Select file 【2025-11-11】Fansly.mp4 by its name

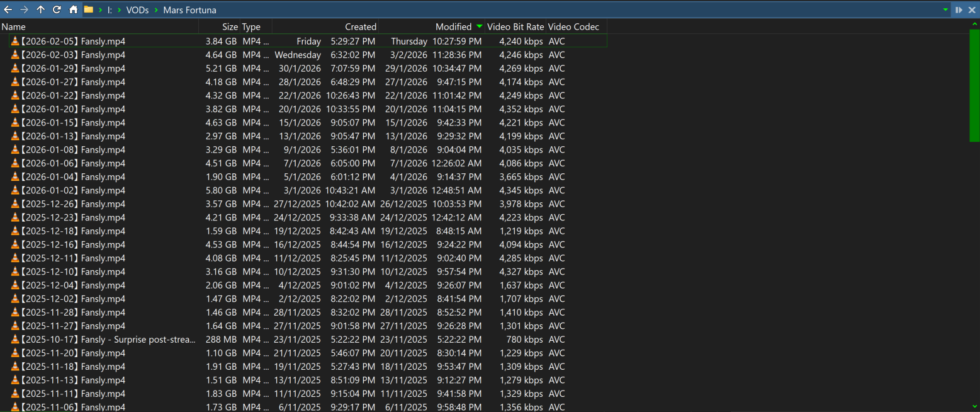73,394
